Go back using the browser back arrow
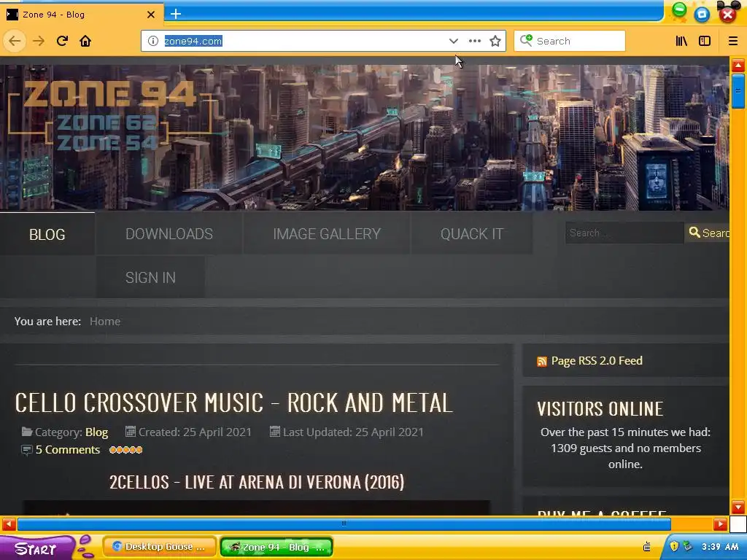Viewport: 747px width, 560px height. pyautogui.click(x=15, y=41)
